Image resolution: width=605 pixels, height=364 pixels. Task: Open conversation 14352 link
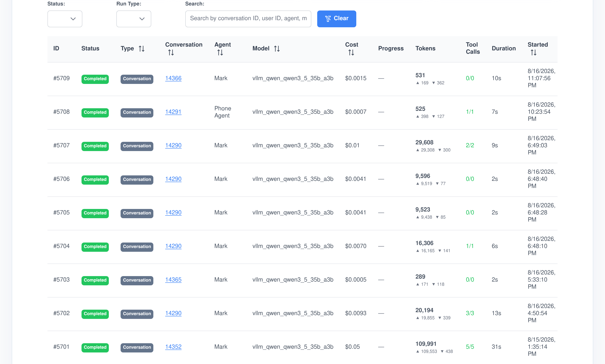click(x=173, y=347)
